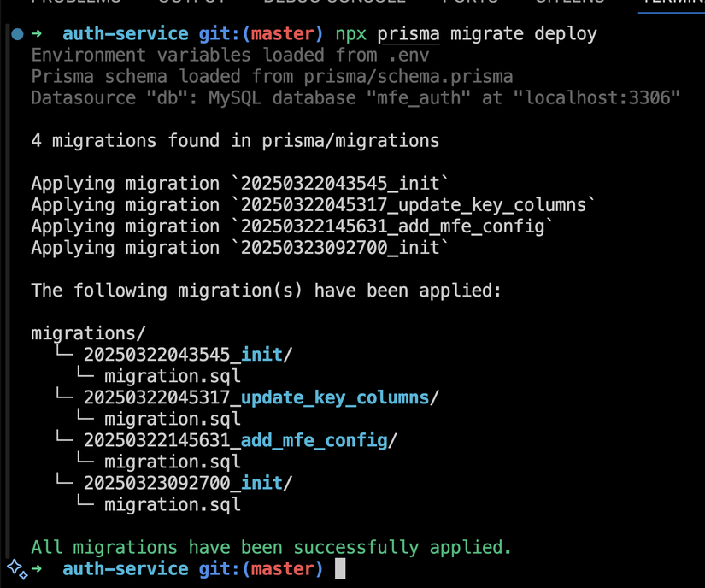
Task: Open the PORTS tab
Action: pyautogui.click(x=469, y=3)
